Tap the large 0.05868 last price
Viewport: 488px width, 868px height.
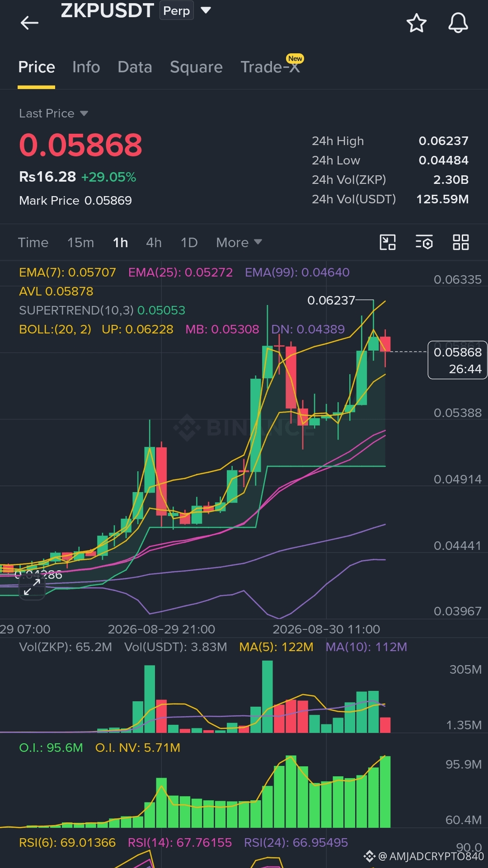pyautogui.click(x=80, y=145)
